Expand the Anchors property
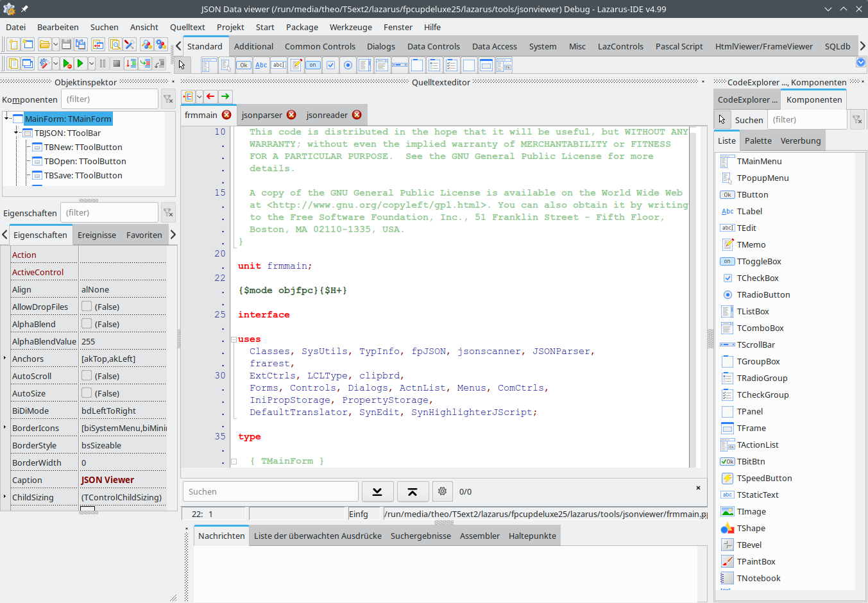Screen dimensions: 868x603 pos(5,358)
